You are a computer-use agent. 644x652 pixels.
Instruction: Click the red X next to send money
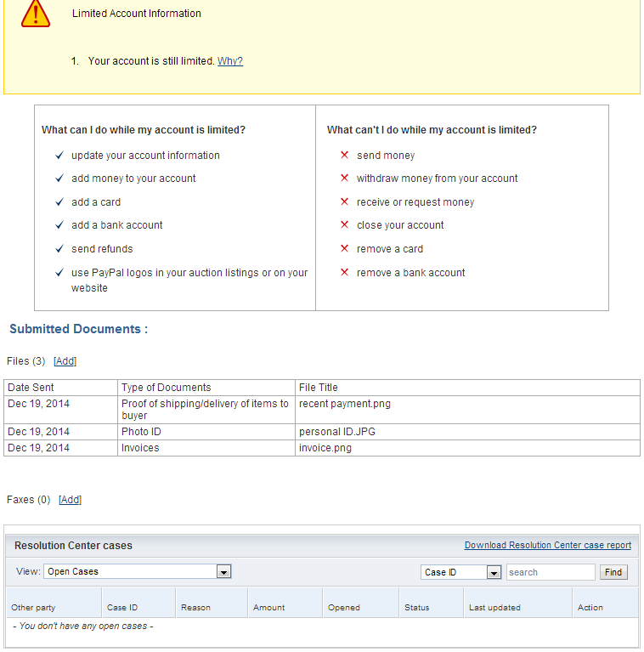[344, 156]
